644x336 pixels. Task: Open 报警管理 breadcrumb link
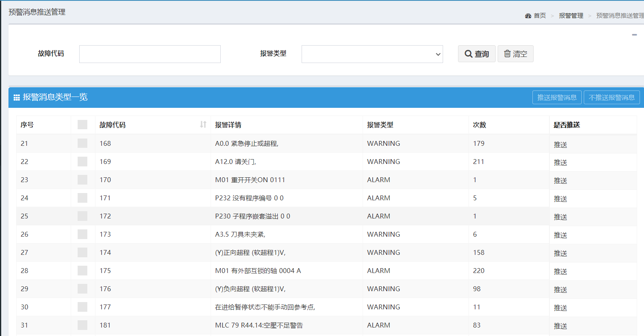[x=571, y=16]
